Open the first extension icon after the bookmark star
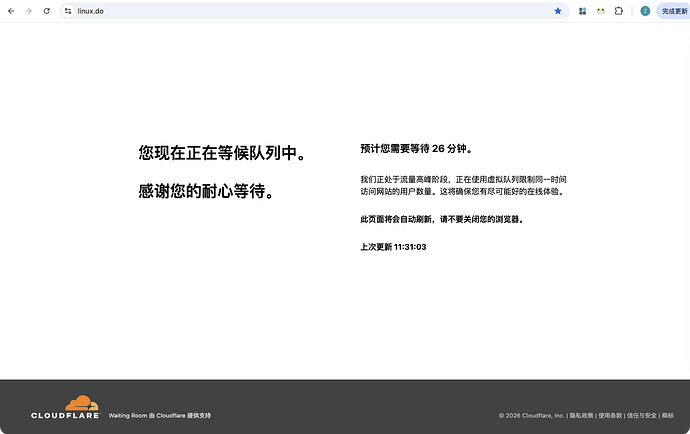Viewport: 690px width, 434px height. [x=582, y=11]
